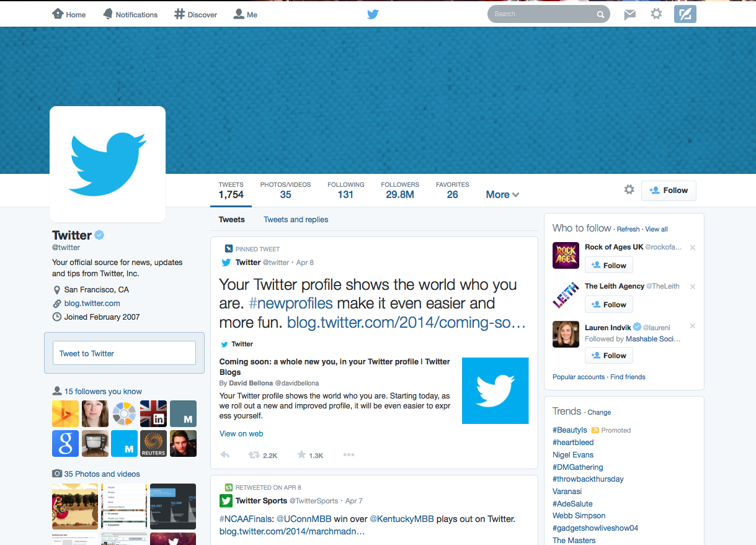Open Nigel Evans trend
Screen dimensions: 756x545
pyautogui.click(x=573, y=455)
